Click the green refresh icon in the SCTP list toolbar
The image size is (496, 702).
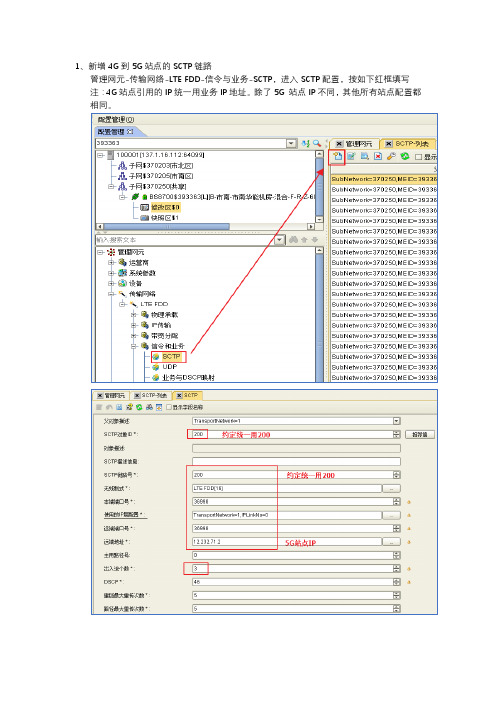click(405, 156)
